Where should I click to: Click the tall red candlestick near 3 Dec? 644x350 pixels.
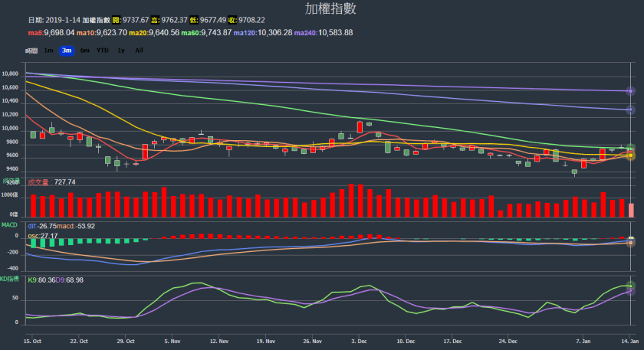click(359, 126)
